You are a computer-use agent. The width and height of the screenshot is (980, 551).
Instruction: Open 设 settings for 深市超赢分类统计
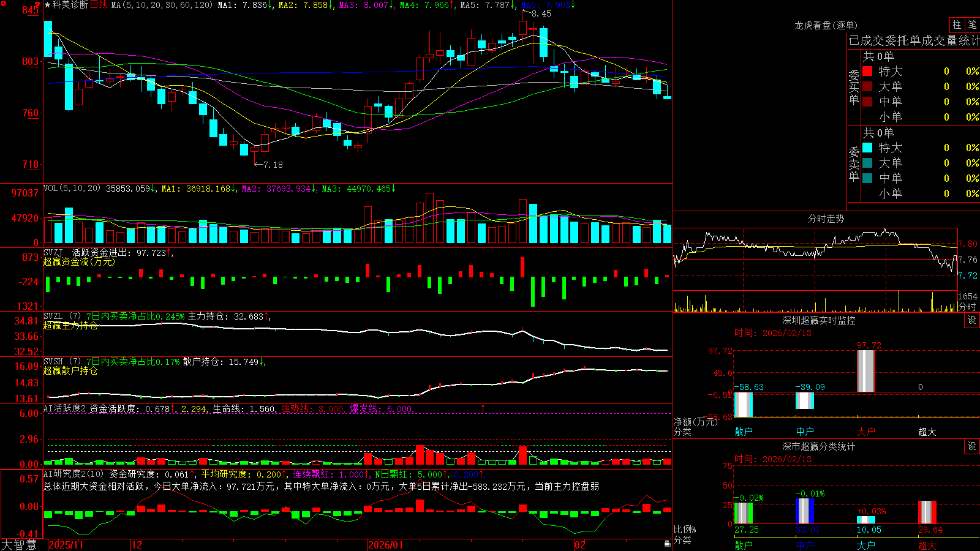tap(972, 446)
